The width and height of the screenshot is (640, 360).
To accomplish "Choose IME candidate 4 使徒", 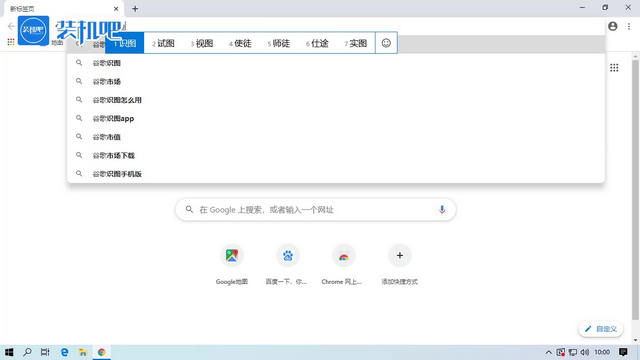I will click(240, 43).
